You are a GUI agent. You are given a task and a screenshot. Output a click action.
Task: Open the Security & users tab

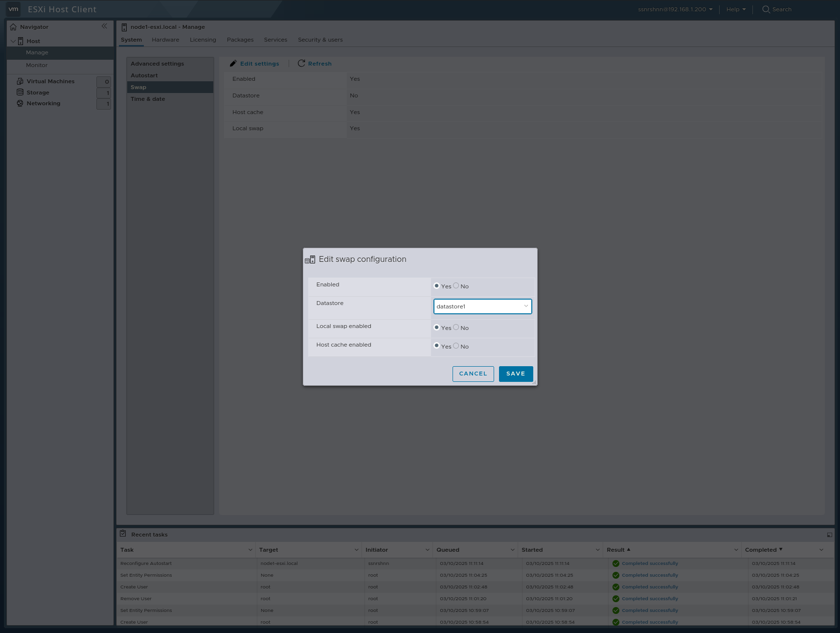pos(320,40)
